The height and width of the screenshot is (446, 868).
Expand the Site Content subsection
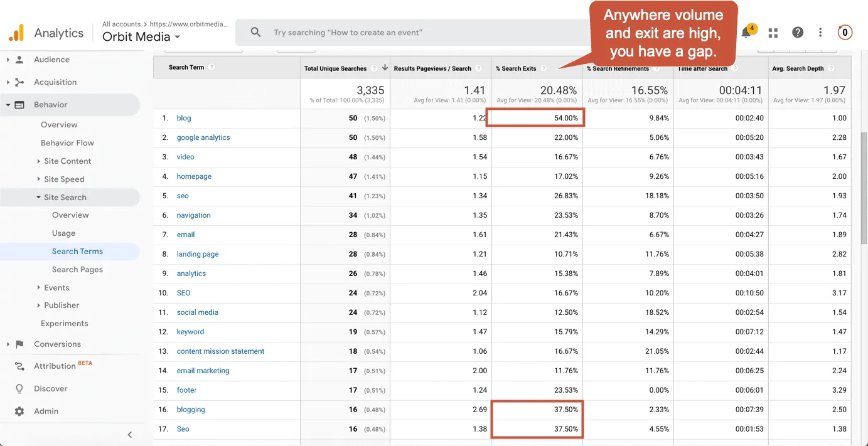click(64, 161)
